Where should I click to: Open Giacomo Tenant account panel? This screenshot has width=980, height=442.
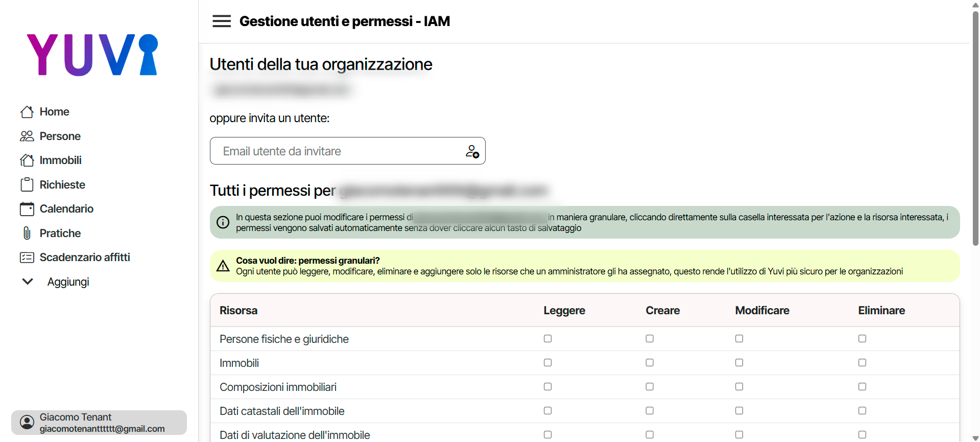click(x=99, y=423)
